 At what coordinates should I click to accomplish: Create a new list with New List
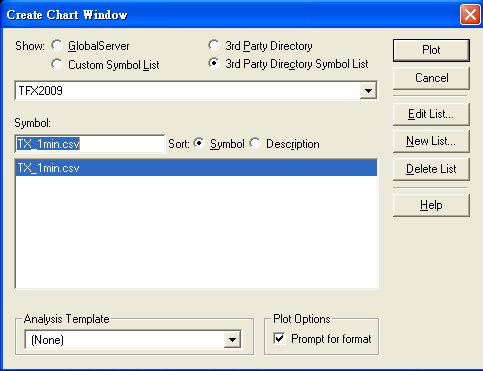point(431,141)
